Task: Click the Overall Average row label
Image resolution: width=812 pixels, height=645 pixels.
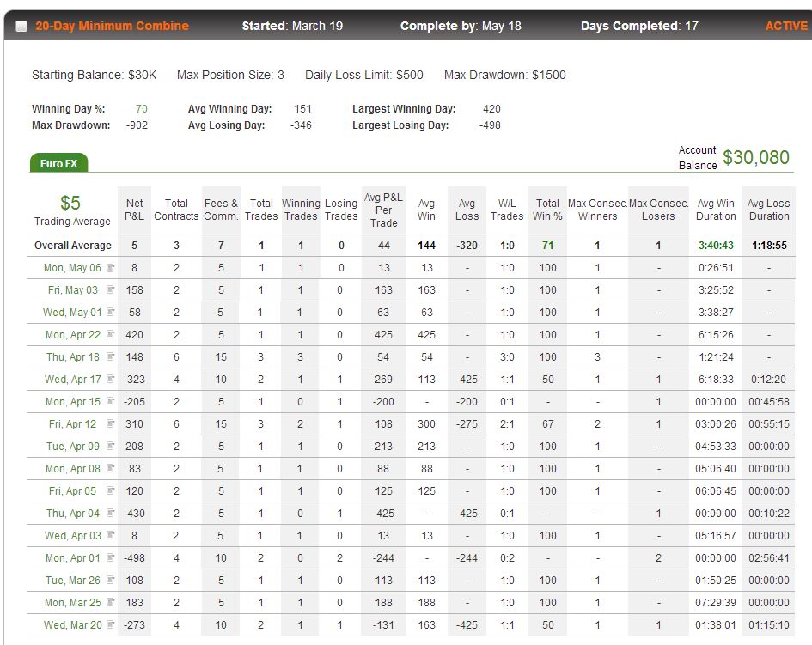Action: (x=72, y=246)
